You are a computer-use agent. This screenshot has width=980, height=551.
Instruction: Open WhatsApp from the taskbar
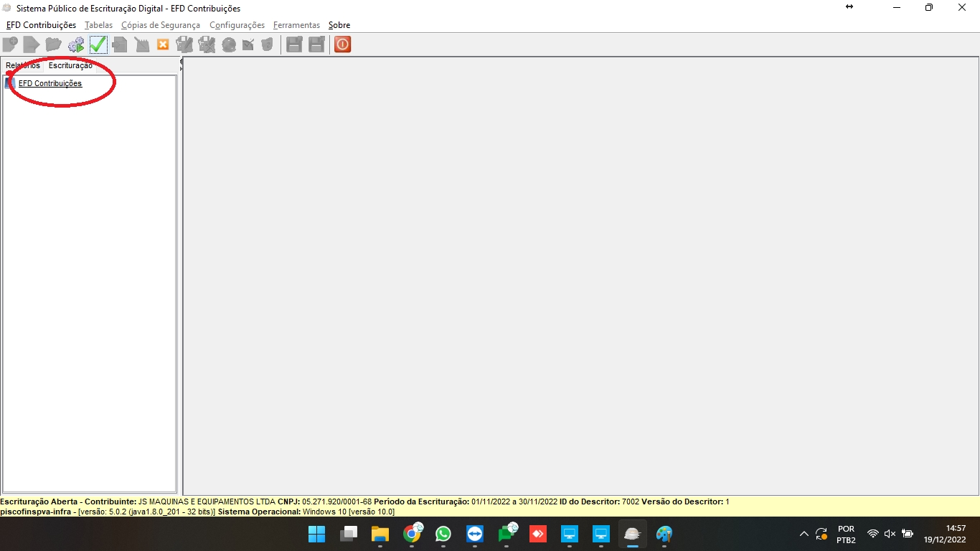point(443,534)
